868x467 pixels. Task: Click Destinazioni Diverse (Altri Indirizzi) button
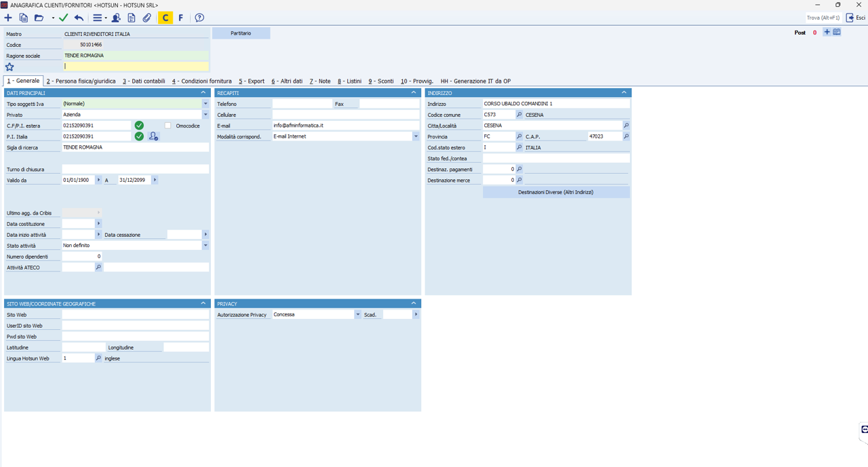(x=555, y=192)
